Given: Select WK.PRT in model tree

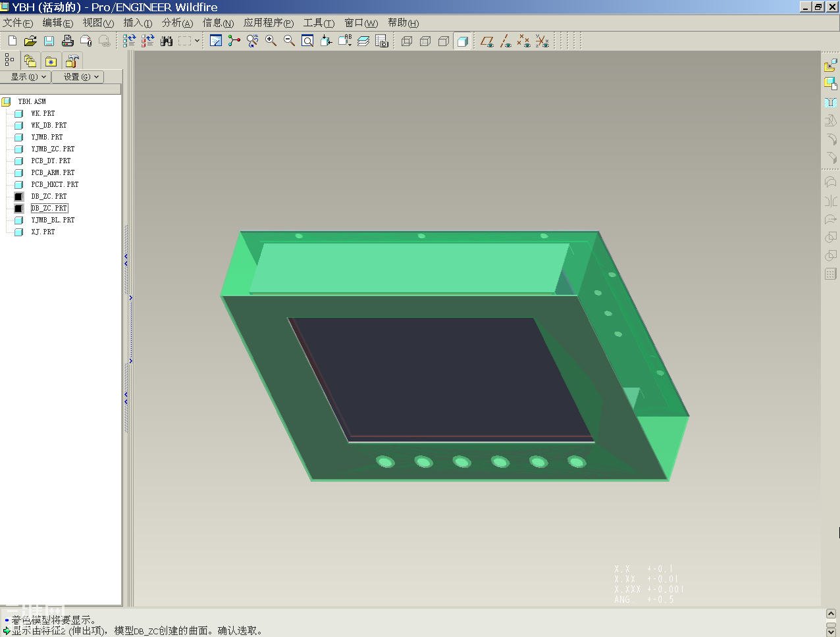Looking at the screenshot, I should [x=43, y=113].
